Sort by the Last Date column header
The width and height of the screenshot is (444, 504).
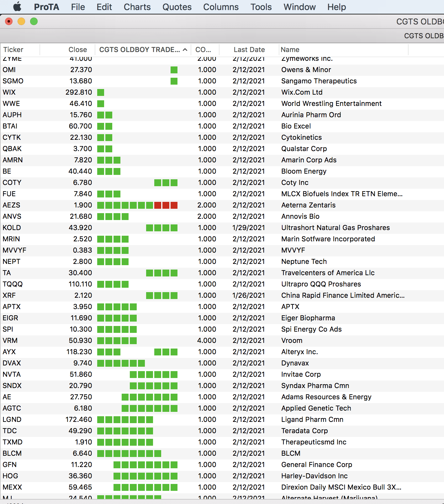point(249,50)
